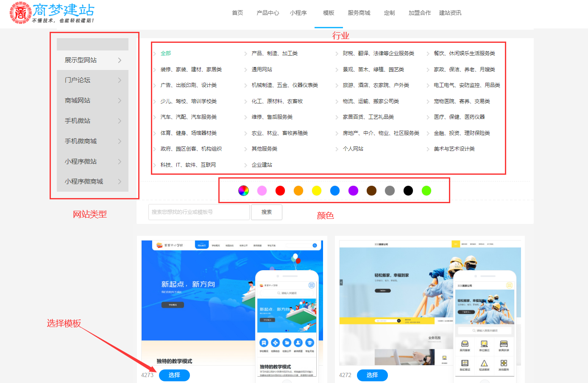The height and width of the screenshot is (383, 588).
Task: Click the template search input field
Action: coord(198,212)
